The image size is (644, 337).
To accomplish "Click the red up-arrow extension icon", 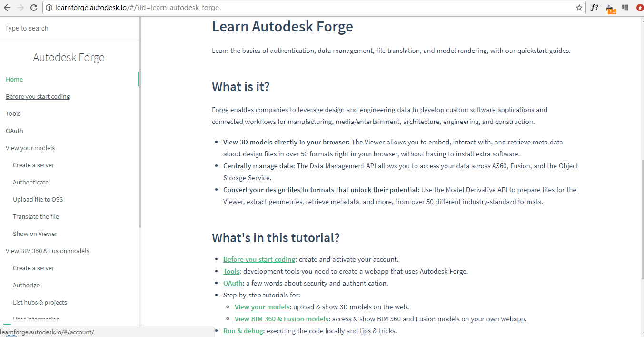I will tap(640, 8).
